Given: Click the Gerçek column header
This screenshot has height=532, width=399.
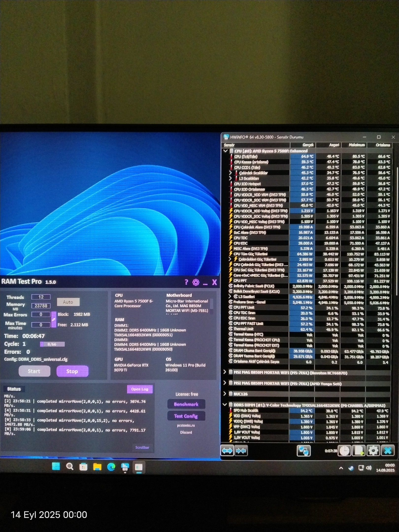Looking at the screenshot, I should point(303,145).
